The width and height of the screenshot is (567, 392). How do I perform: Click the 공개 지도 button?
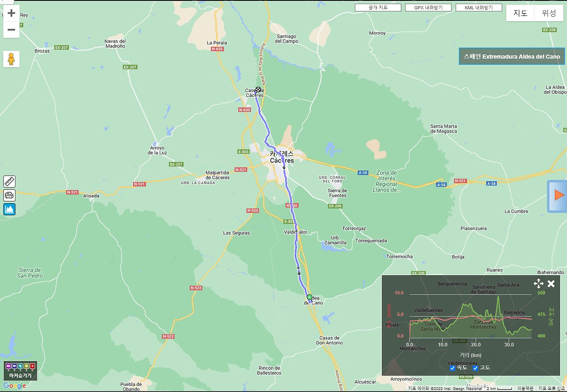point(378,8)
